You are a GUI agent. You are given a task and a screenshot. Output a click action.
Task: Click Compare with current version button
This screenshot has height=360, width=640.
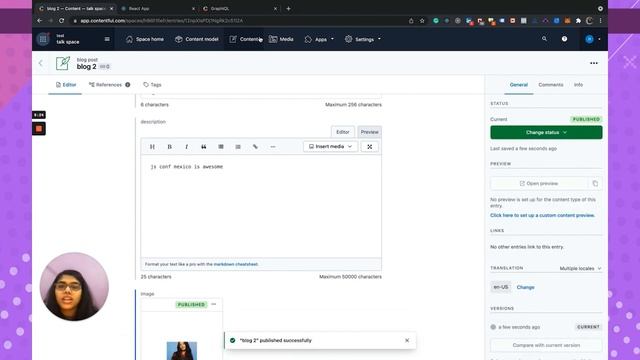point(546,345)
